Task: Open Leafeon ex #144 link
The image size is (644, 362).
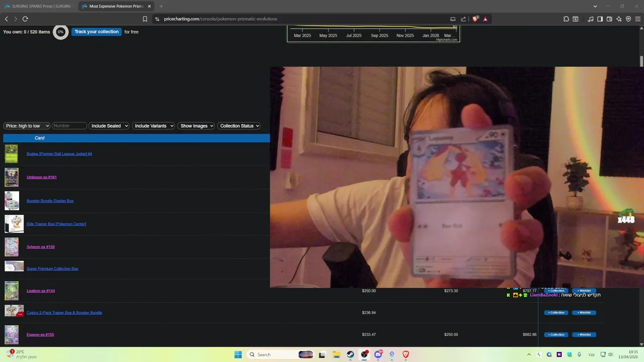Action: click(x=41, y=291)
